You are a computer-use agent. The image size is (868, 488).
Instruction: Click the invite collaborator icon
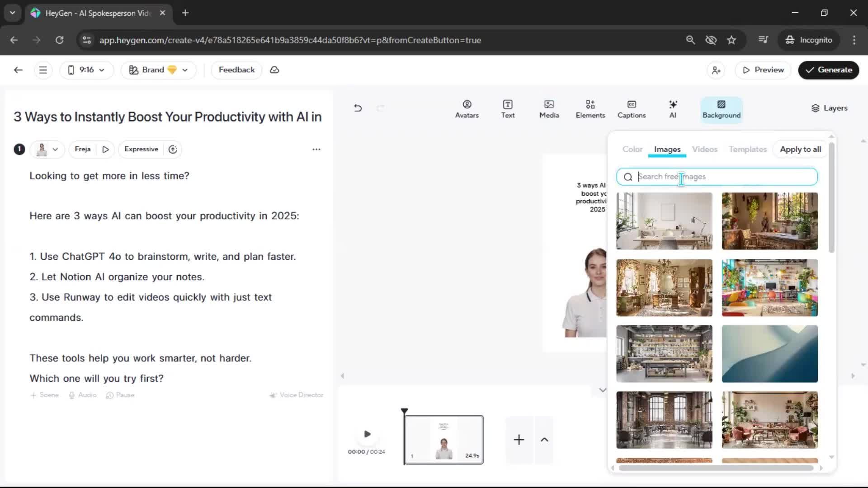716,70
